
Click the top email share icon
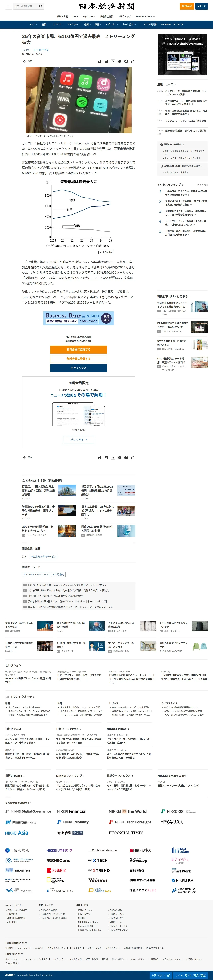106,61
